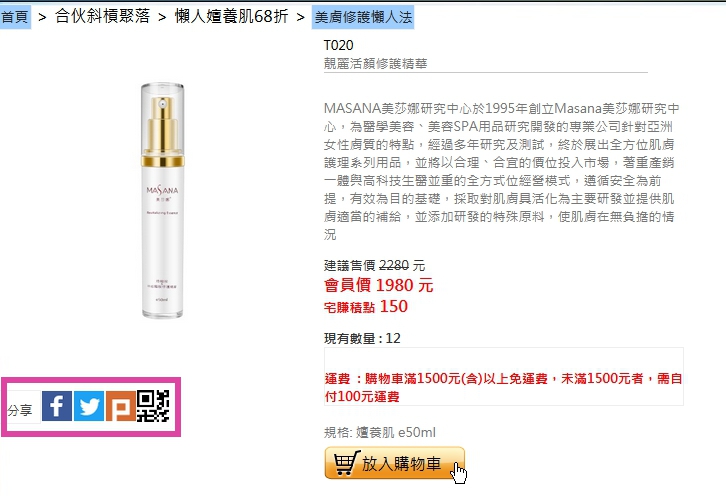Click product code T020
The image size is (726, 496).
[338, 45]
